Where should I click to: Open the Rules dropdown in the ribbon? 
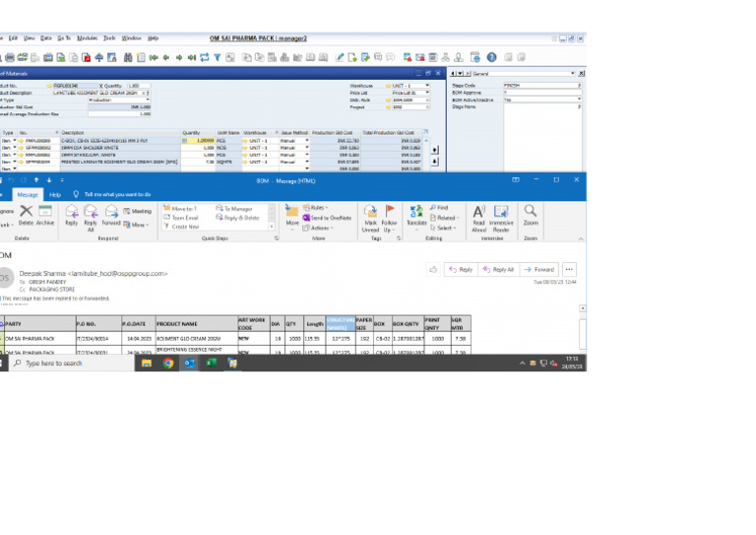316,208
